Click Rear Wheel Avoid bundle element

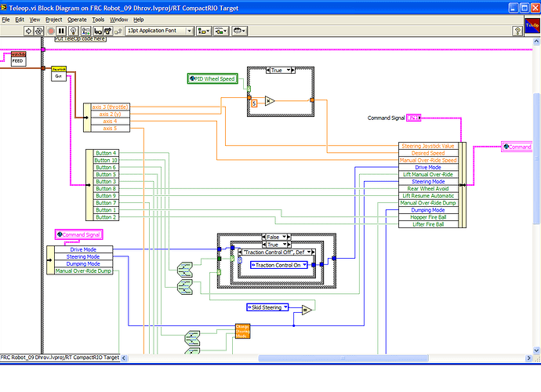coord(428,189)
